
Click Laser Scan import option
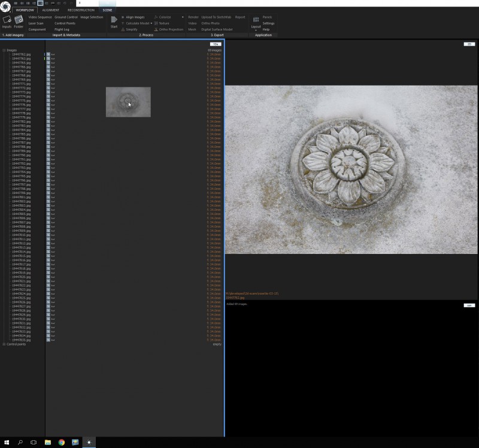pos(36,23)
